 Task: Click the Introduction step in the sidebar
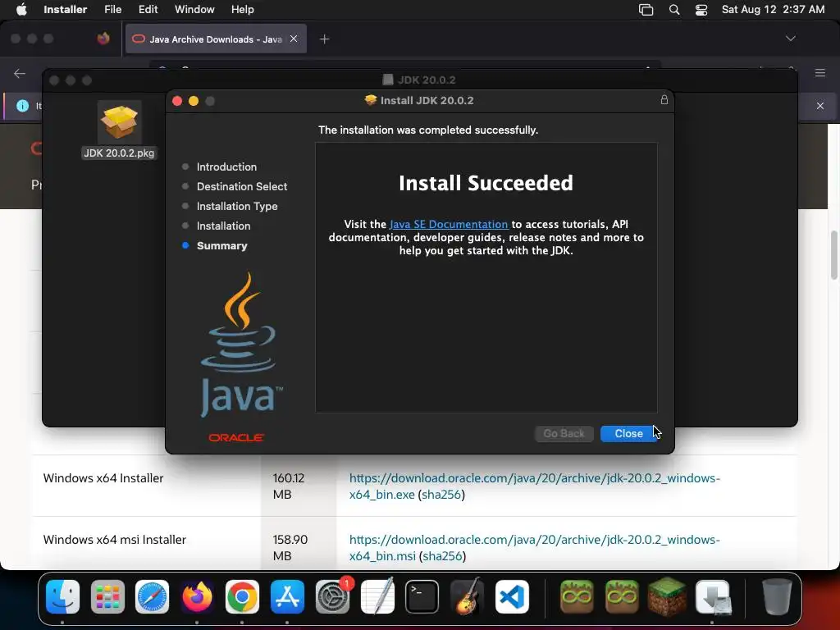pos(226,167)
